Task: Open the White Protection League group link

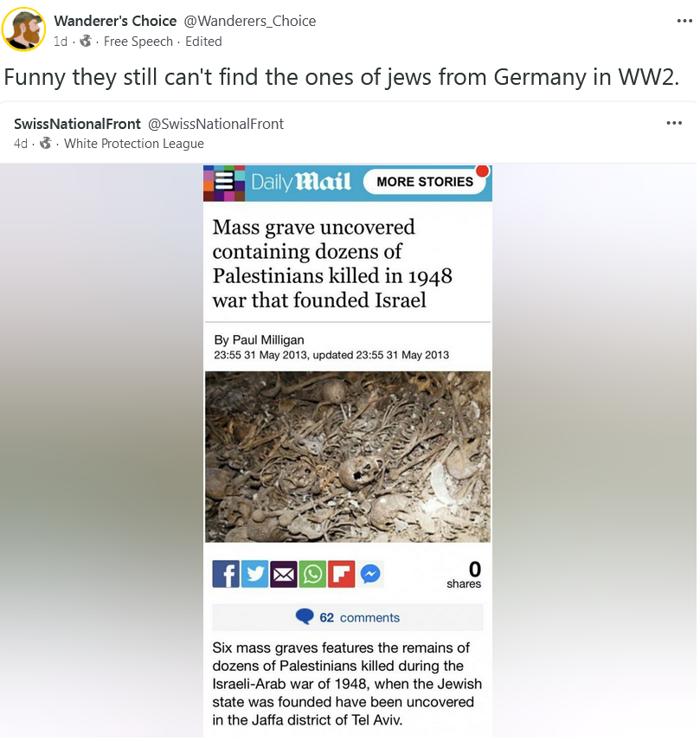Action: 134,144
